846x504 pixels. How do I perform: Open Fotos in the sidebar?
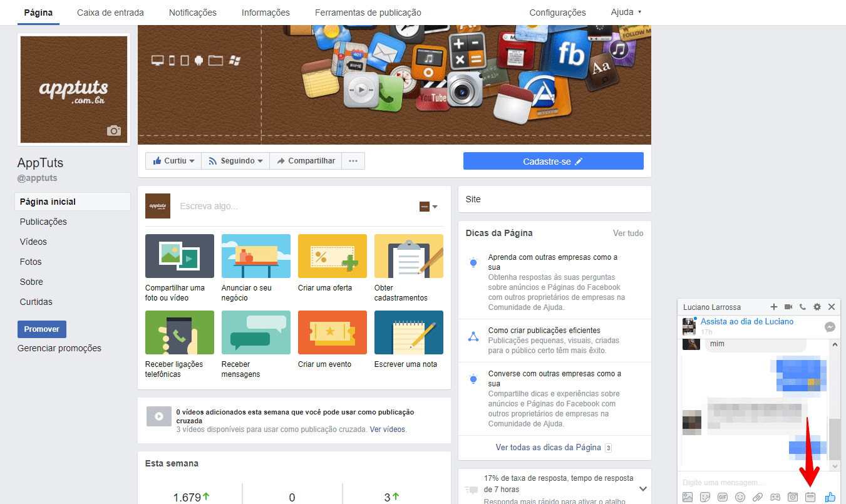click(31, 262)
